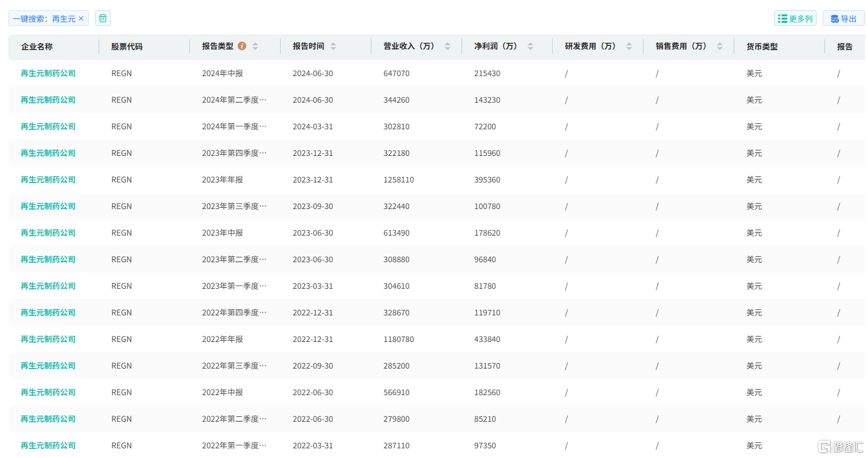The width and height of the screenshot is (868, 458).
Task: Sort by the 营业收入(万) column arrows
Action: [x=448, y=46]
